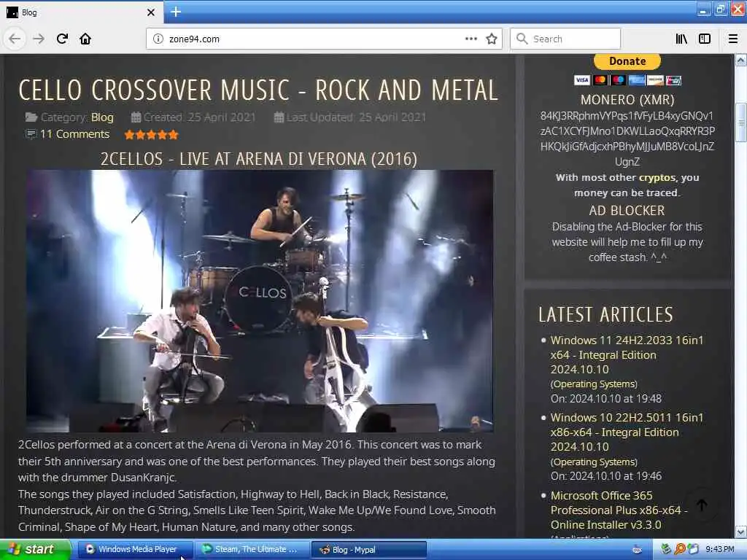Click into the Search box
The image size is (747, 560).
(x=565, y=39)
